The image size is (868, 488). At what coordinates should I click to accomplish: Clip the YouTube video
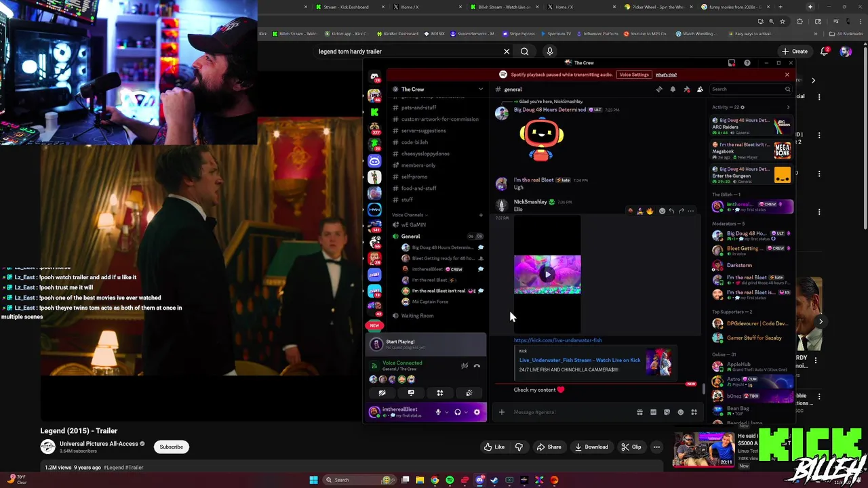coord(631,447)
